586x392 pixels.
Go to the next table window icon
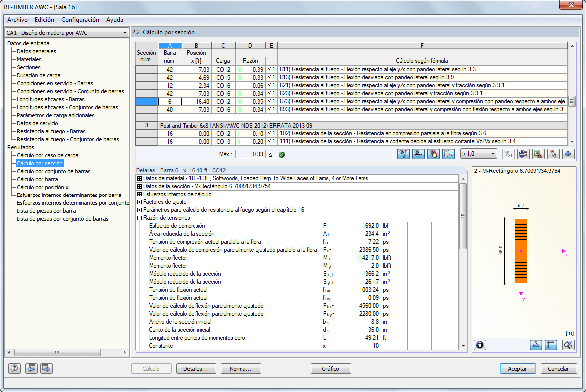click(x=46, y=368)
